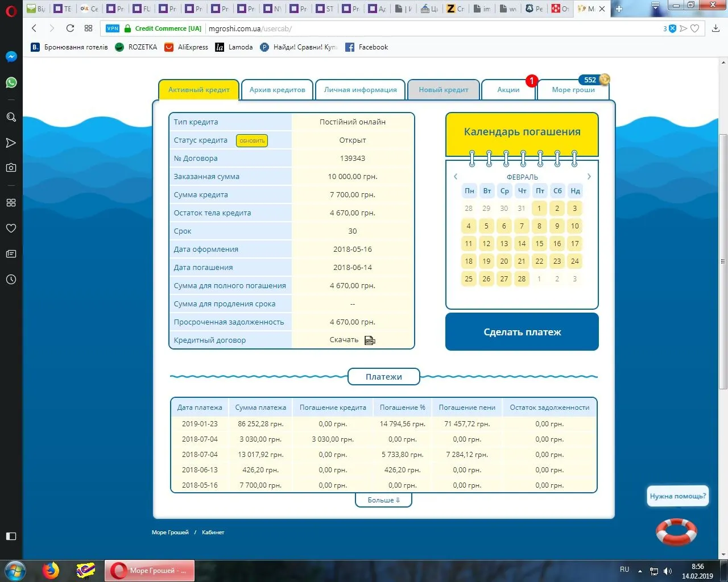Click the lifebuoy help icon
The image size is (728, 582).
click(676, 532)
